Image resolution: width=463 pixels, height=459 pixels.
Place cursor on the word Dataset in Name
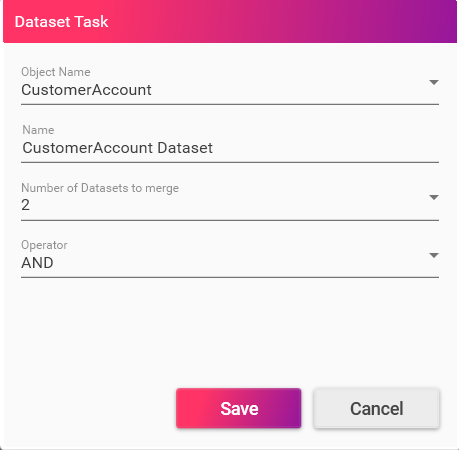185,148
